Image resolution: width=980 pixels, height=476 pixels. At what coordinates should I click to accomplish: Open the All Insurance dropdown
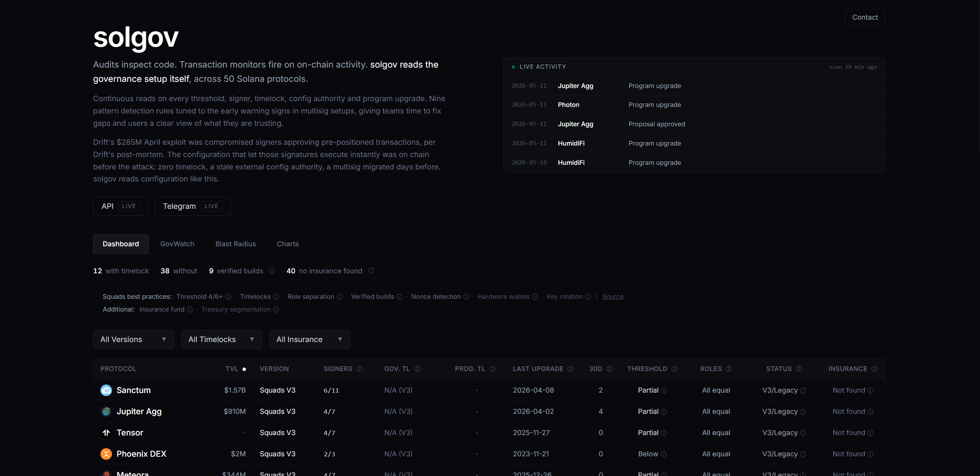tap(310, 339)
